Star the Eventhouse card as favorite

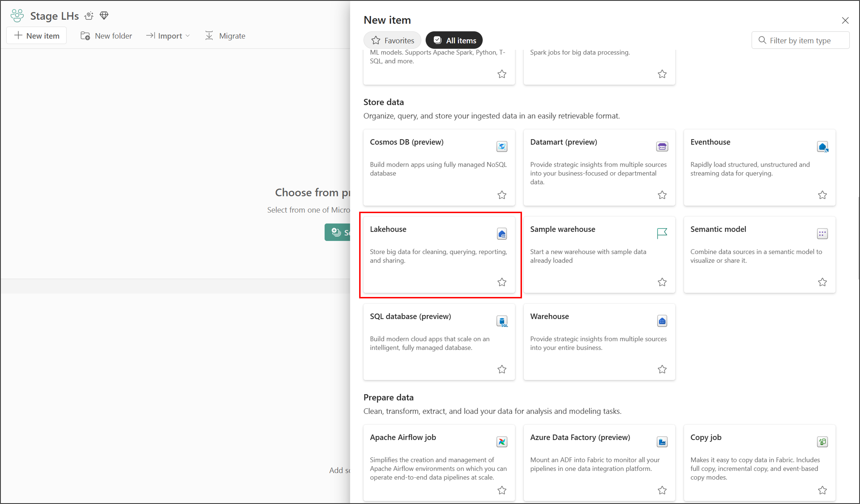pos(822,195)
